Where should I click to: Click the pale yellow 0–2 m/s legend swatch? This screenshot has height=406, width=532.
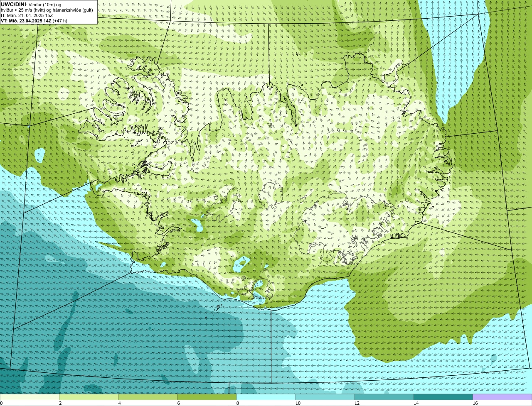[x=30, y=397]
